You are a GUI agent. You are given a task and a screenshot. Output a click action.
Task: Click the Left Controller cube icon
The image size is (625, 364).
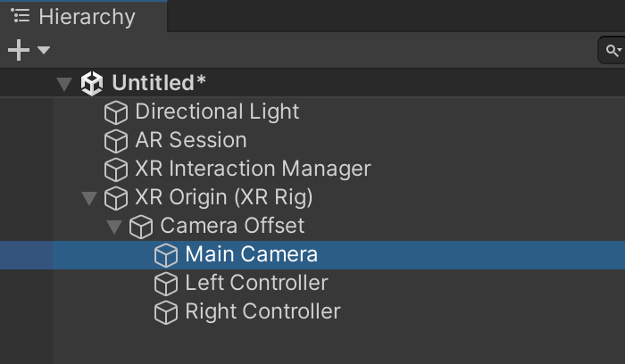click(x=166, y=284)
